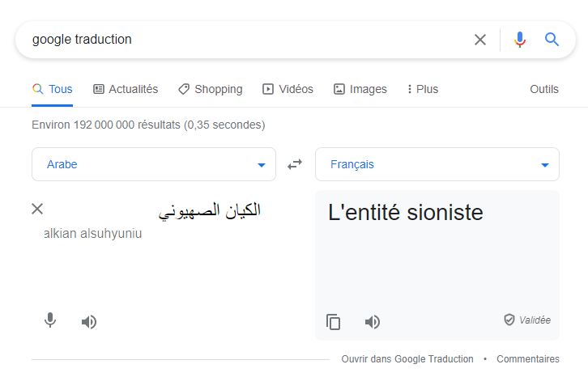This screenshot has height=377, width=588.
Task: Copy the French translation to clipboard
Action: [x=334, y=322]
